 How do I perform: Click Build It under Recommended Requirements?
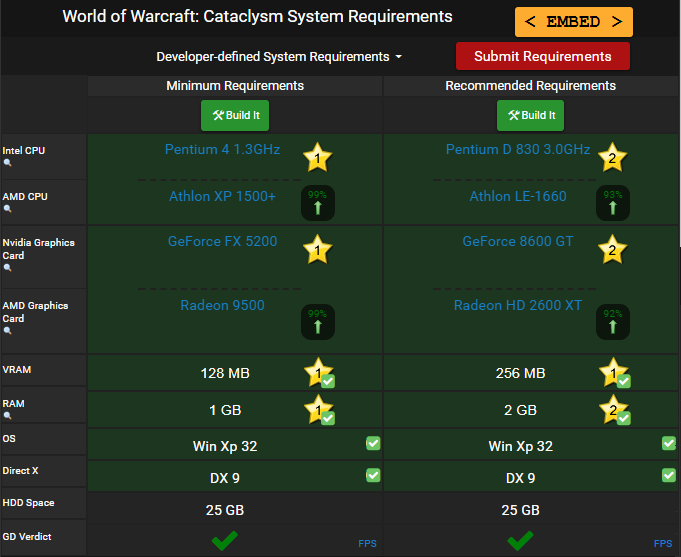530,116
